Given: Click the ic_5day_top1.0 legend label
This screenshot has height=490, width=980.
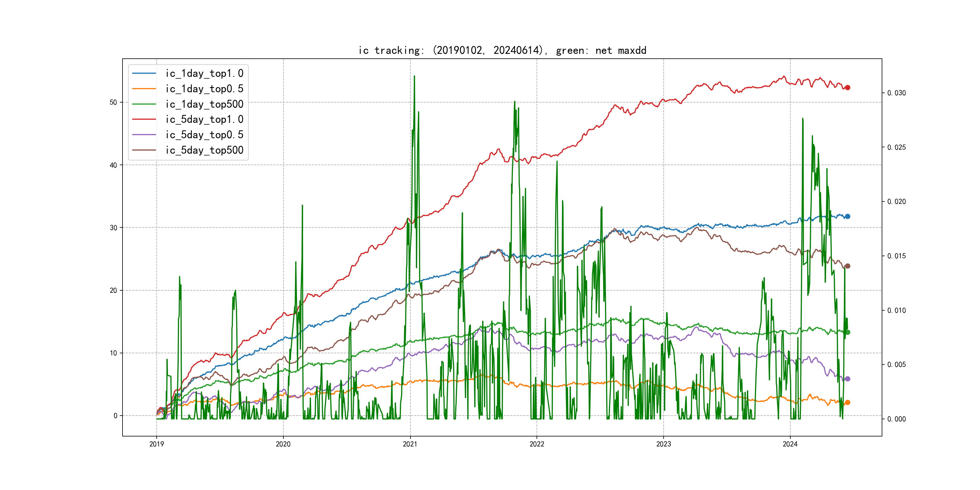Looking at the screenshot, I should tap(204, 119).
